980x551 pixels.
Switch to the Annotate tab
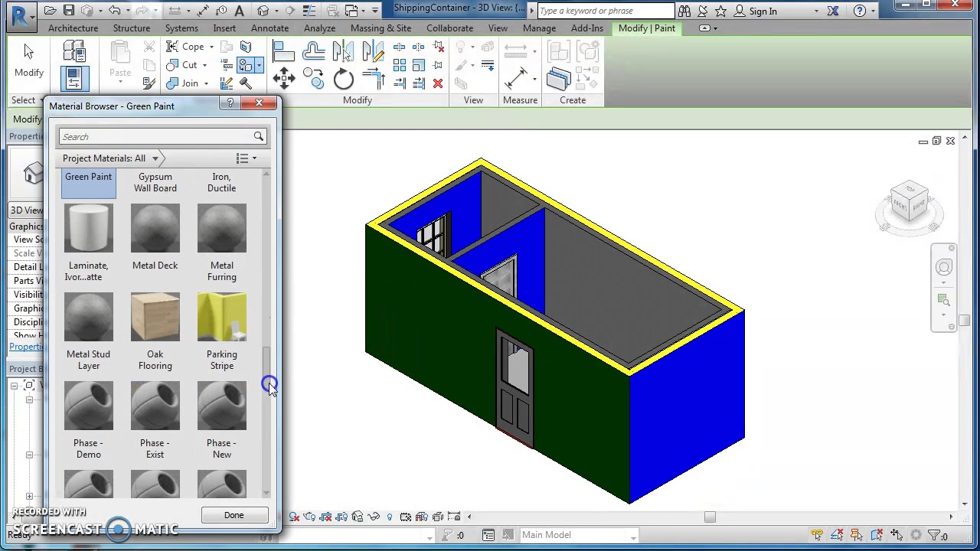269,28
